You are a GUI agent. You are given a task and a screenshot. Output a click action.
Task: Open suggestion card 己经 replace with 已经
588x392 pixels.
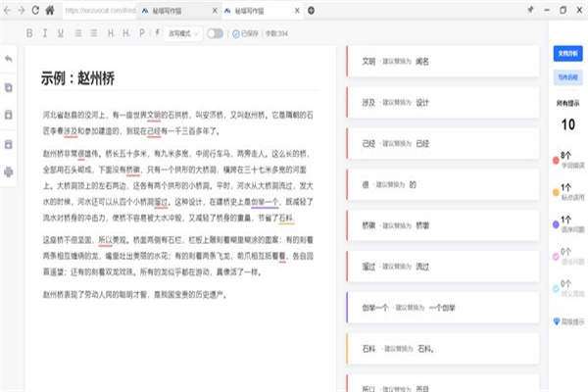[443, 144]
